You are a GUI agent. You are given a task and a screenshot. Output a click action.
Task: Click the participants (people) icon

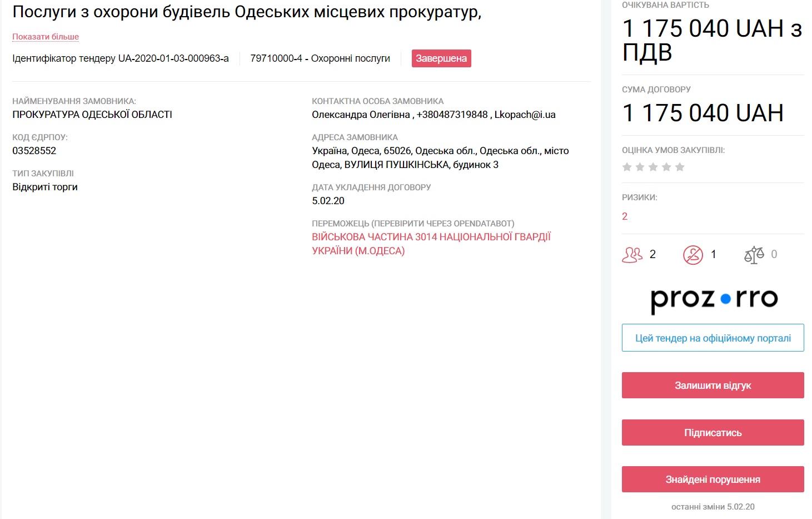pos(632,255)
